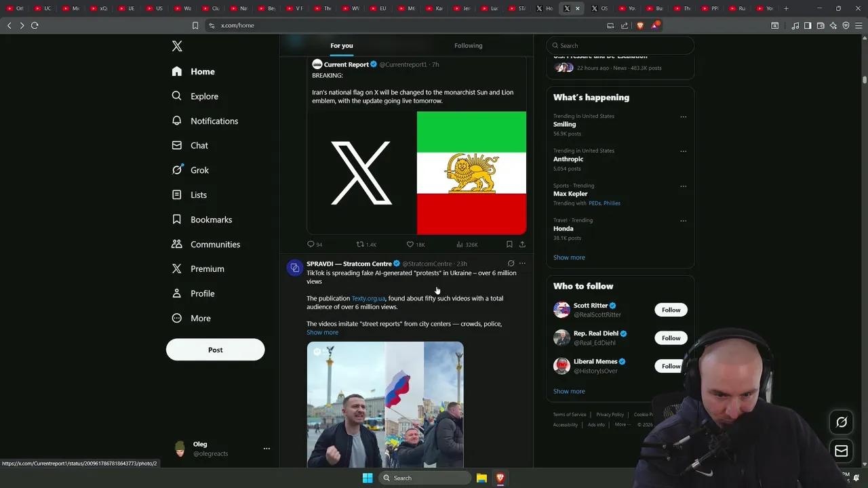This screenshot has width=868, height=488.
Task: Open Notifications from the sidebar
Action: coord(205,121)
